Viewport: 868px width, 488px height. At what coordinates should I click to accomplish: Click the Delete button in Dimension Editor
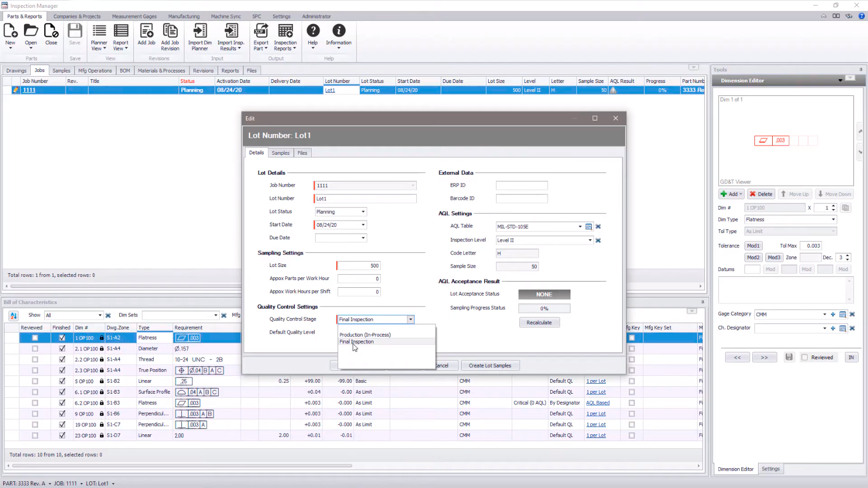(x=761, y=193)
